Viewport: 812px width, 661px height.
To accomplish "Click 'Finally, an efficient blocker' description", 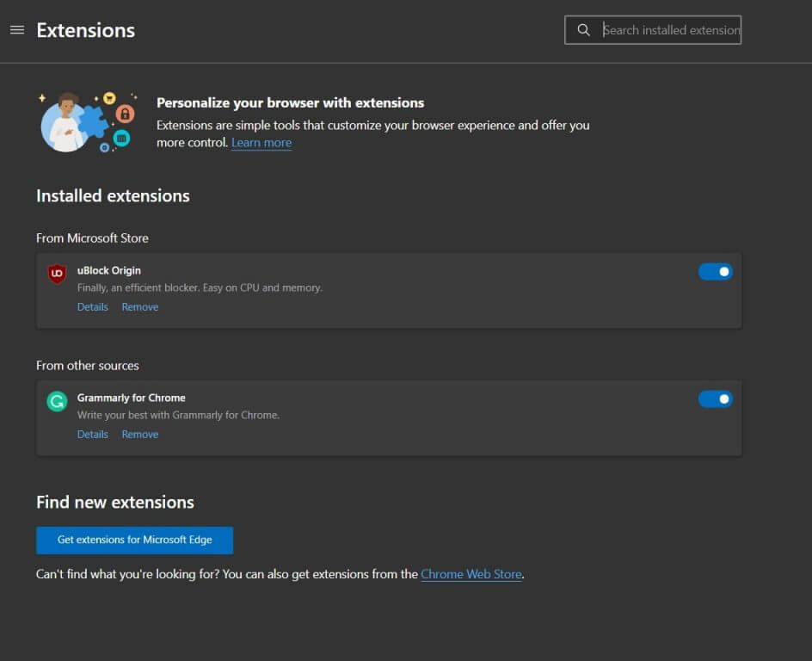I will 200,287.
